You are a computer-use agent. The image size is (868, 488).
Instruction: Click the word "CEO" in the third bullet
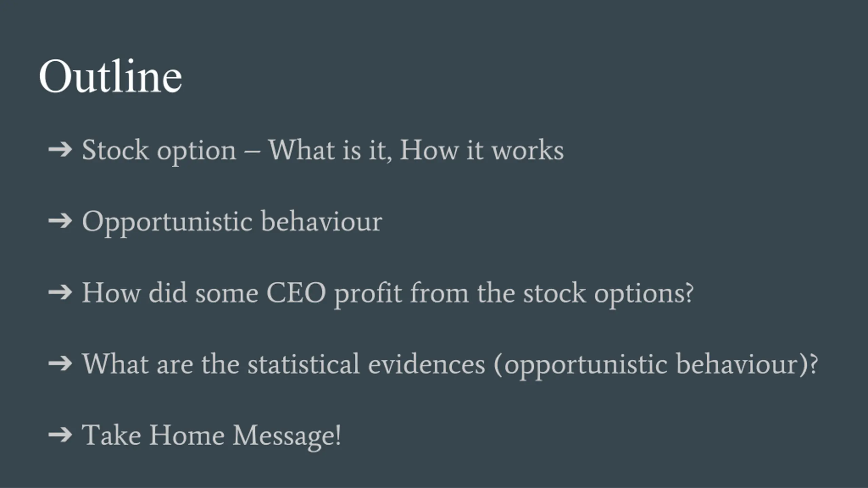tap(296, 293)
